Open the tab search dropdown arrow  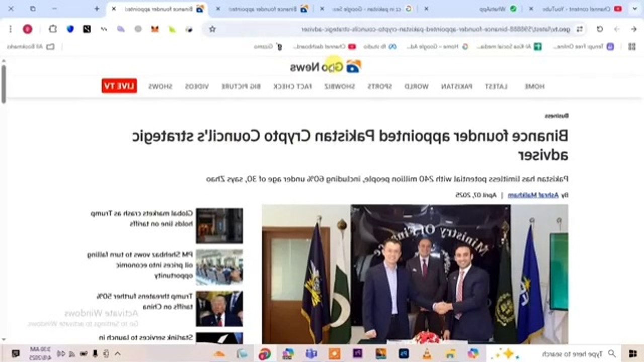coord(633,9)
